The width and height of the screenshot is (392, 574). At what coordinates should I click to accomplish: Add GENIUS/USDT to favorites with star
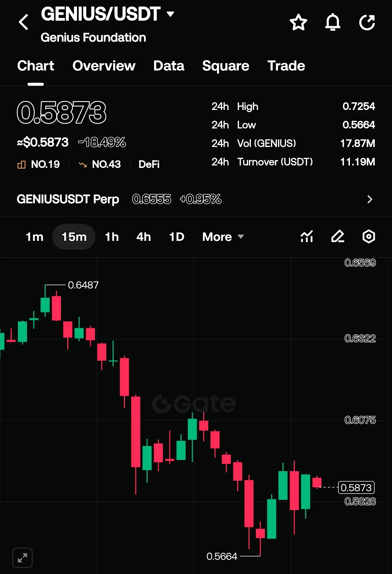[x=298, y=22]
